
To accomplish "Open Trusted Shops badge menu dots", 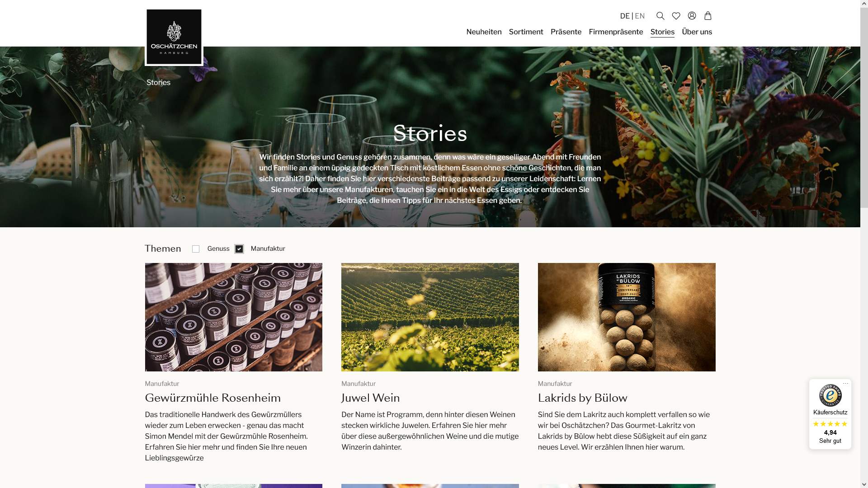I will [x=845, y=384].
